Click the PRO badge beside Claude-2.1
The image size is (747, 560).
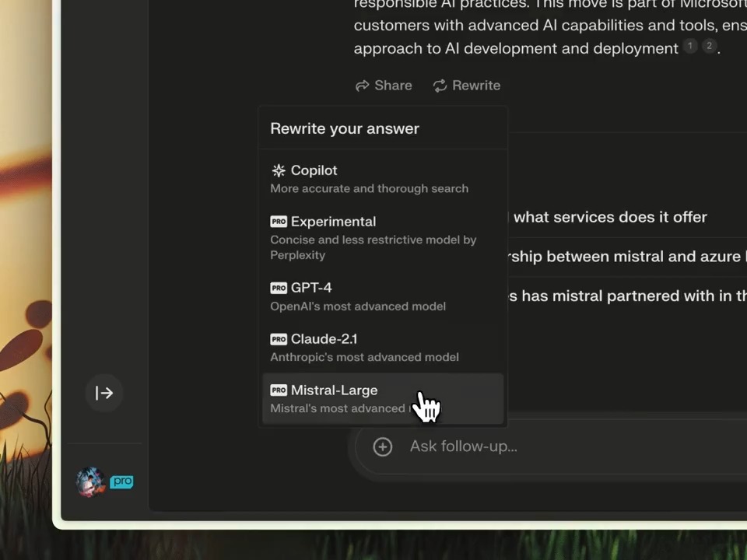point(279,339)
